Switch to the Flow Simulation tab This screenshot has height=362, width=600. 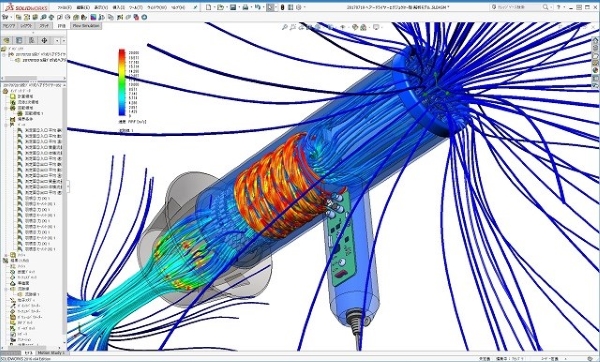coord(86,26)
